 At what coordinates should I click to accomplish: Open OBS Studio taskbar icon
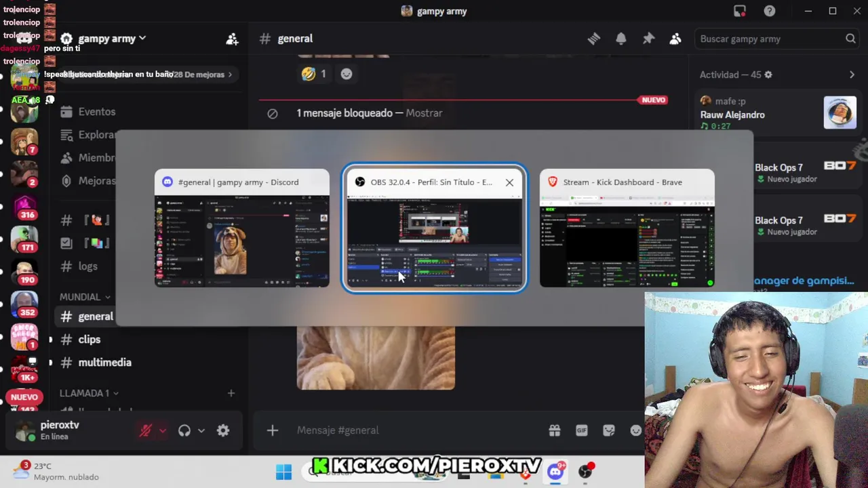pyautogui.click(x=585, y=471)
